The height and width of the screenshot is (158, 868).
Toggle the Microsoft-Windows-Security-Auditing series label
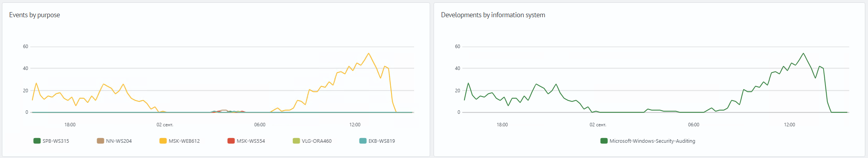(x=652, y=141)
